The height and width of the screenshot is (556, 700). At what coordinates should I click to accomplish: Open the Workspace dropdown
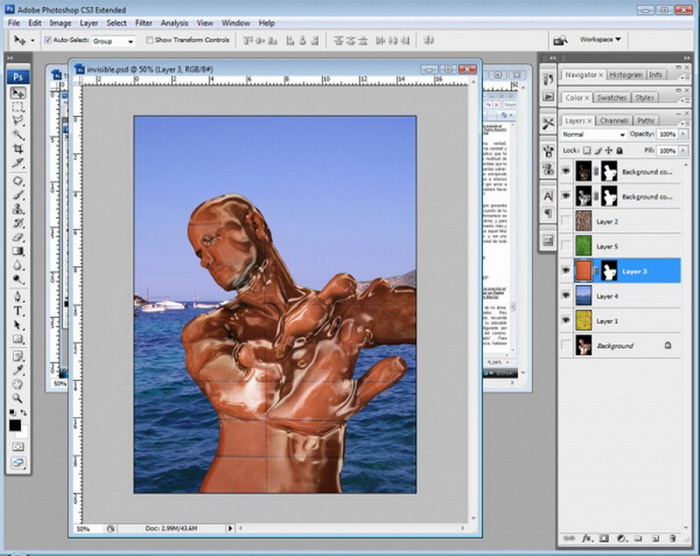pyautogui.click(x=600, y=39)
